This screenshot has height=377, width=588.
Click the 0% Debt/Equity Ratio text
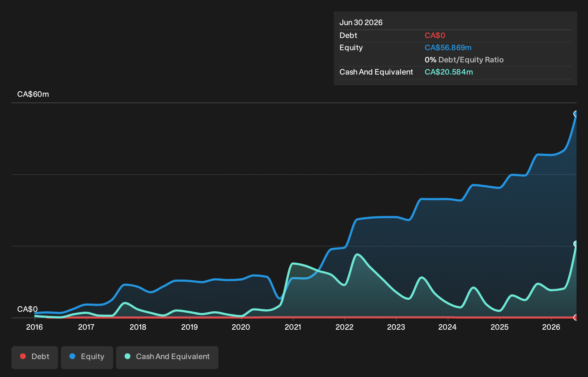coord(464,60)
